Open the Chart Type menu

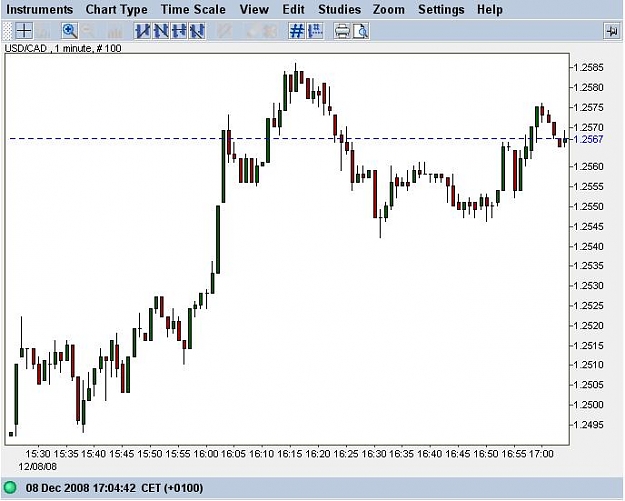(116, 10)
